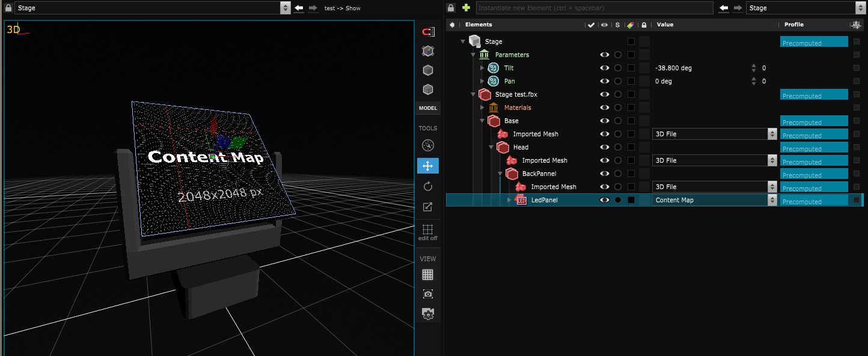Select the scale tool icon
This screenshot has width=868, height=356.
pyautogui.click(x=428, y=207)
